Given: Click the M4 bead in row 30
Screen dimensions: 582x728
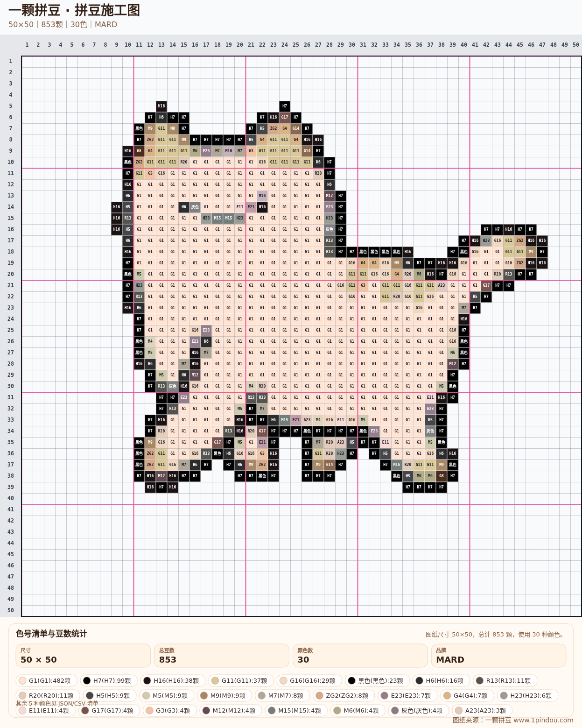Looking at the screenshot, I should tap(251, 386).
